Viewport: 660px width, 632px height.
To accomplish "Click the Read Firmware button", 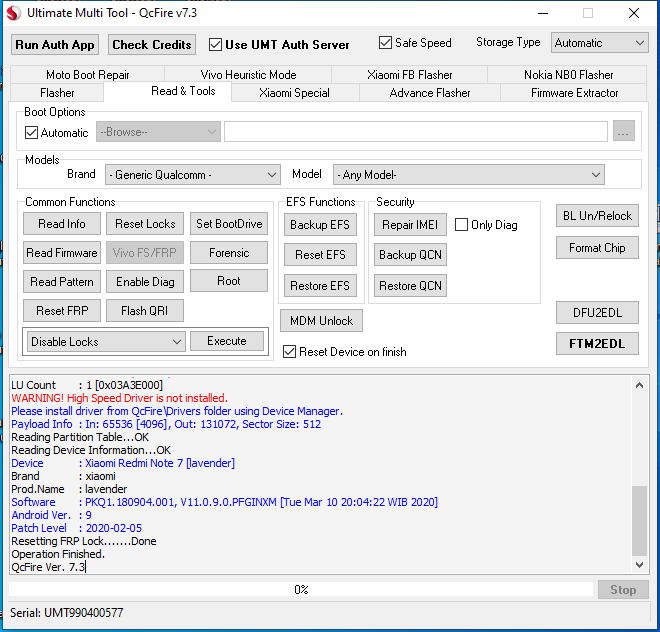I will click(62, 253).
